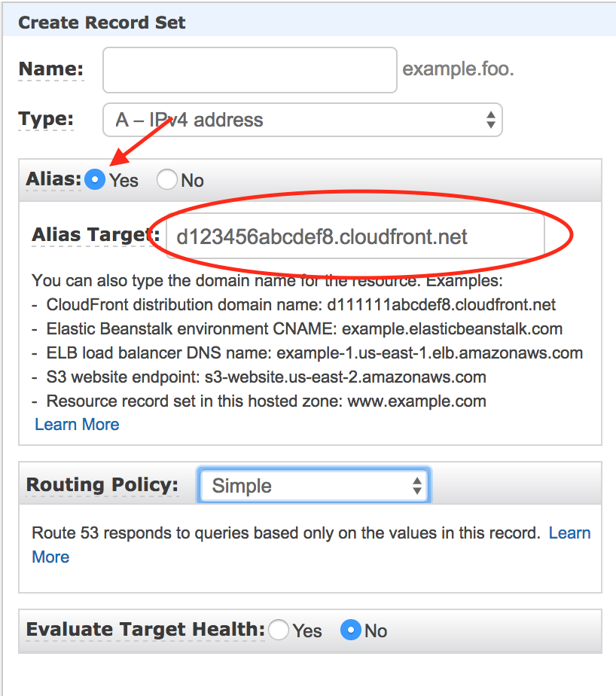This screenshot has width=616, height=696.
Task: Click the ELB load balancer DNS name example
Action: (x=315, y=353)
